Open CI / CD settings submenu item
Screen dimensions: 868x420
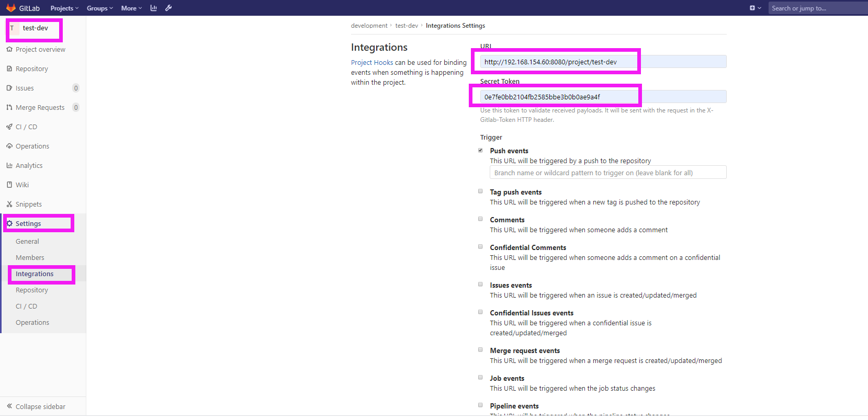click(26, 306)
